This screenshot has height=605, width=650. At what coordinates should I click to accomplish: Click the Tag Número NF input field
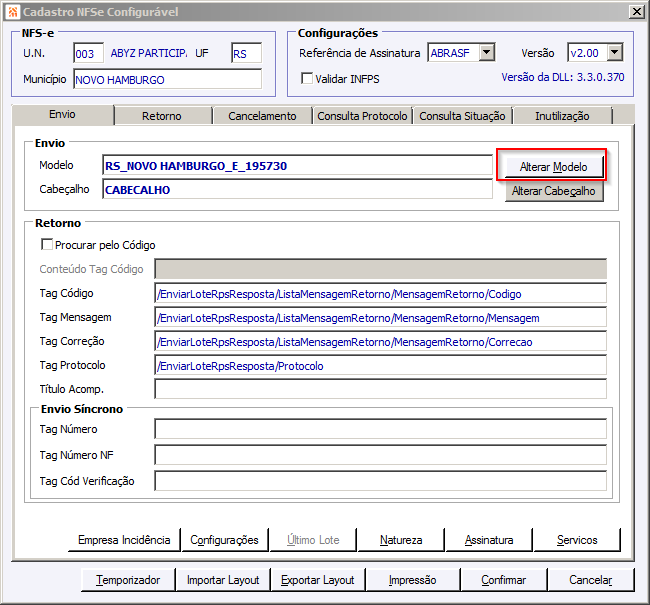click(x=381, y=455)
